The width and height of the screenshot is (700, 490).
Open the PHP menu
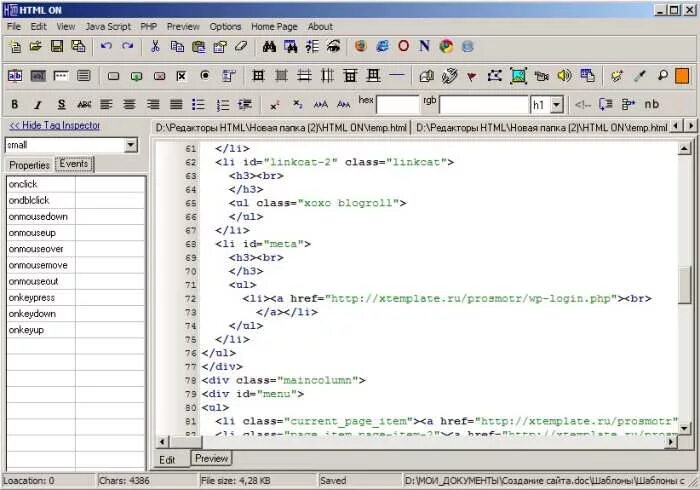coord(149,26)
